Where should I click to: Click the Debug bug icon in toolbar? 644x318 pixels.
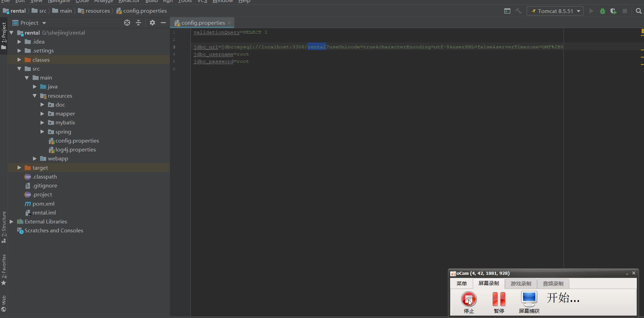coord(602,11)
